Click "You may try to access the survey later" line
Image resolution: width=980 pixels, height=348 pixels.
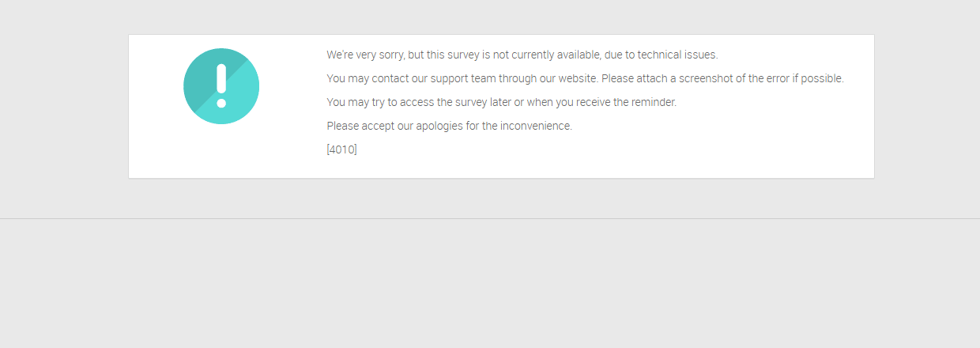click(502, 102)
